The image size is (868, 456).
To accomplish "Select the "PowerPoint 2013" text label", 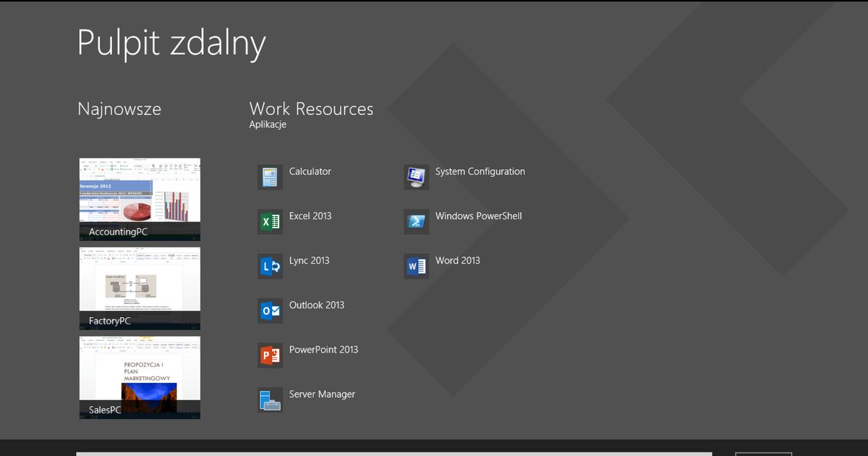I will point(323,350).
